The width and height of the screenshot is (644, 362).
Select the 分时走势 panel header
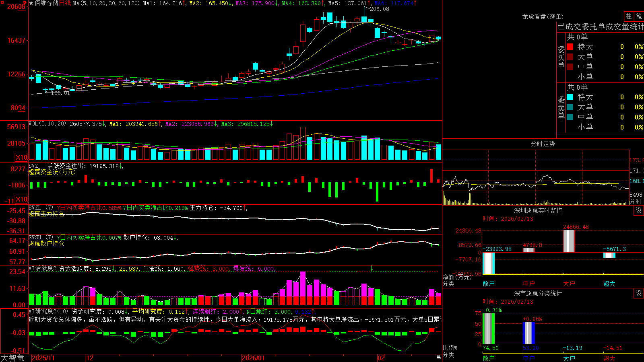pos(543,144)
